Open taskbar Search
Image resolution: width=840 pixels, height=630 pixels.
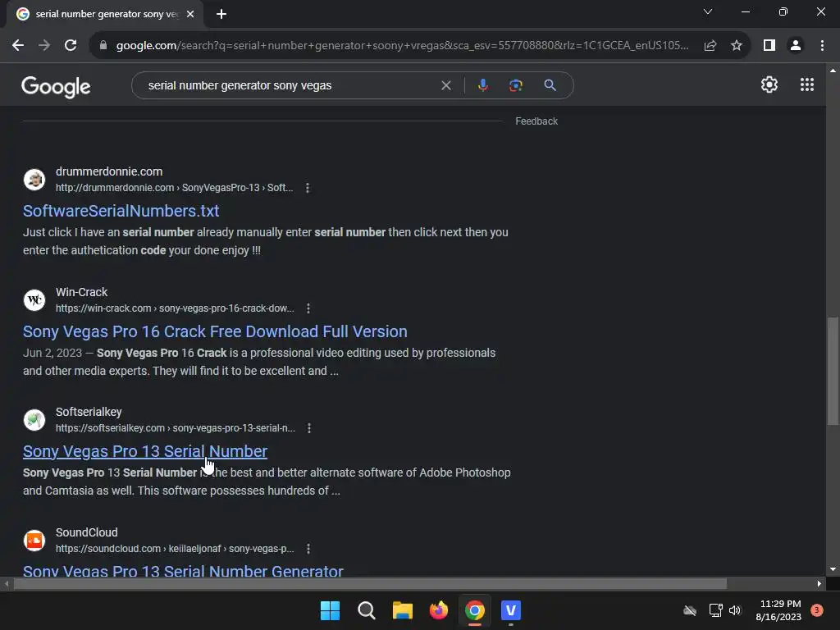pos(367,610)
